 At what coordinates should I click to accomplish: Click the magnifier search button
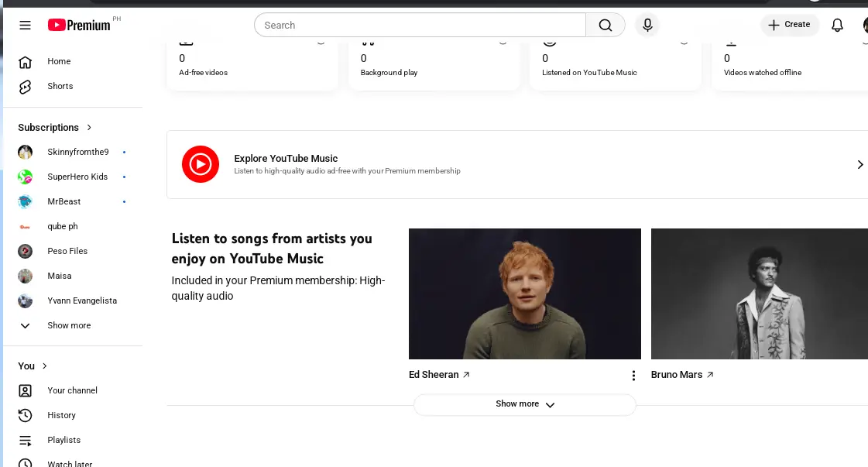[x=605, y=25]
